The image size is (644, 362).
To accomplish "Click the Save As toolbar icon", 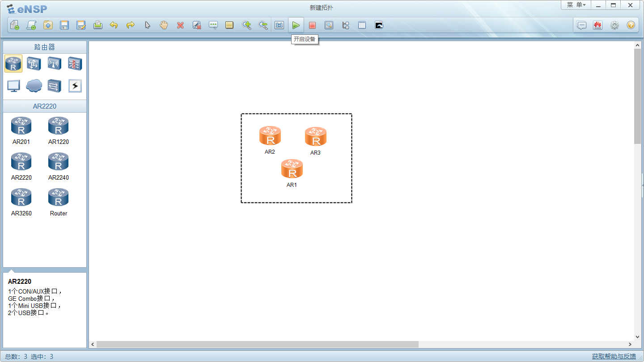I will click(x=81, y=25).
